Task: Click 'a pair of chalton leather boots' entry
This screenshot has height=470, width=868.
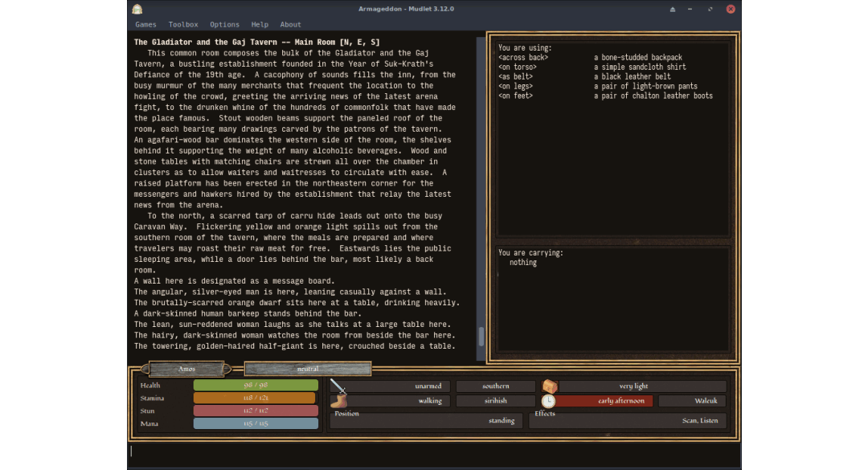Action: click(x=653, y=96)
